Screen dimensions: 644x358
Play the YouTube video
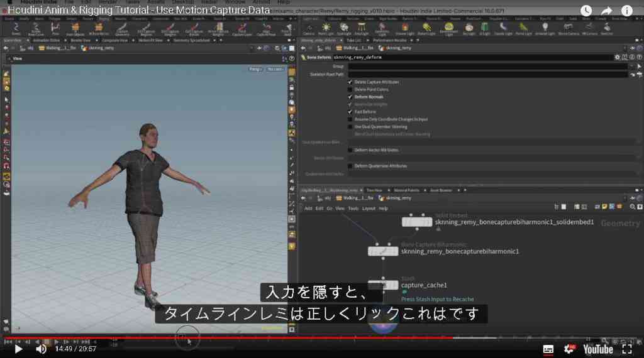click(x=18, y=349)
